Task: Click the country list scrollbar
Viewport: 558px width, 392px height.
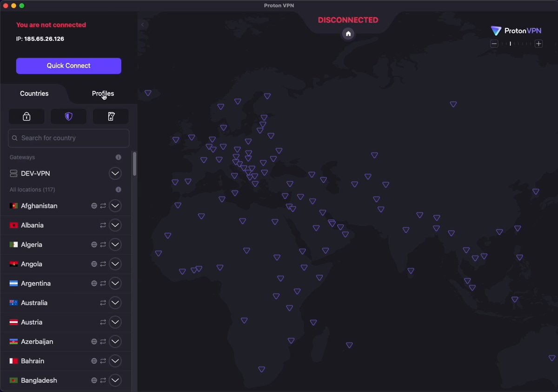Action: pyautogui.click(x=134, y=163)
